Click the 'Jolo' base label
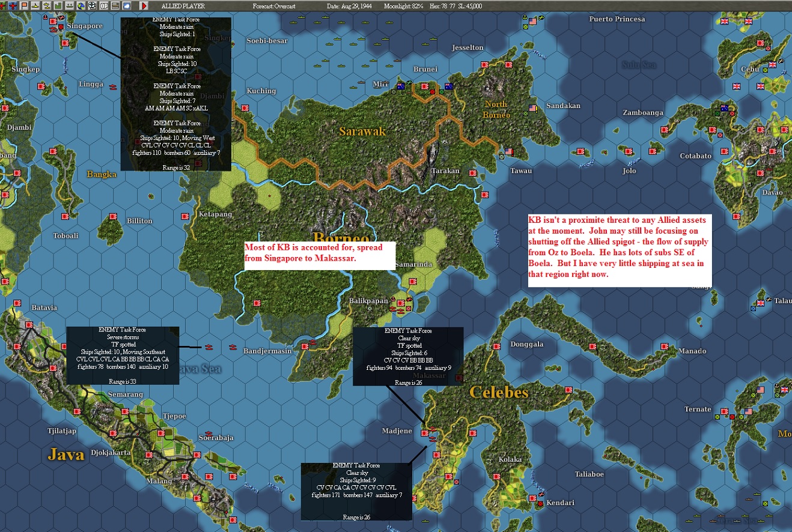Screen dimensions: 792x532 (629, 171)
